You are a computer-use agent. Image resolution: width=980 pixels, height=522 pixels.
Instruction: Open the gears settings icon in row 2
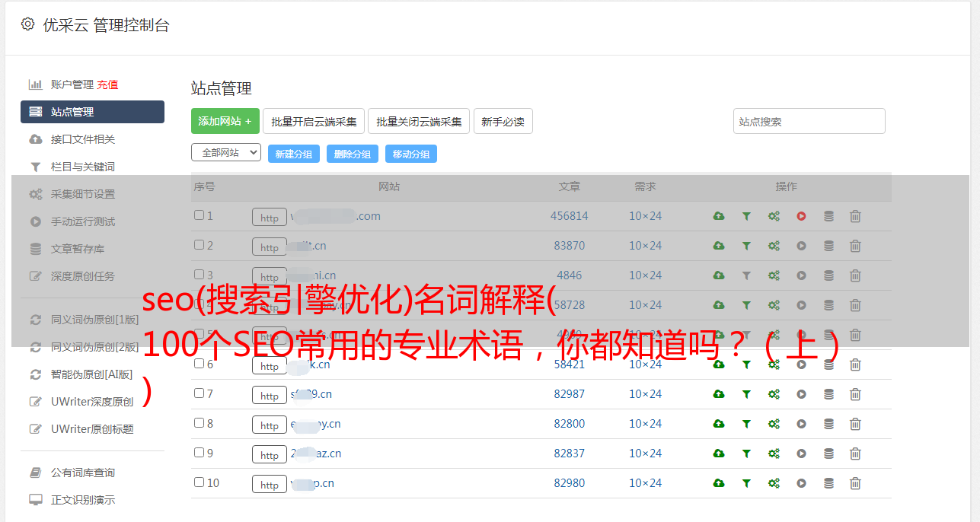(774, 246)
